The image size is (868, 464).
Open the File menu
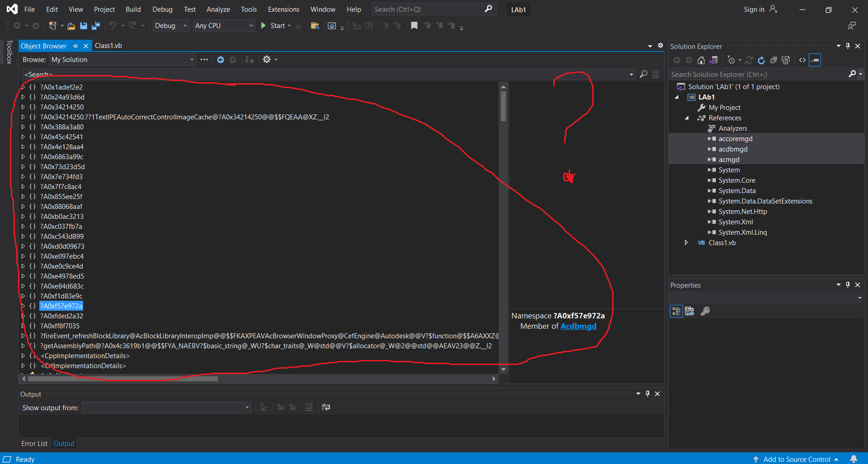29,9
